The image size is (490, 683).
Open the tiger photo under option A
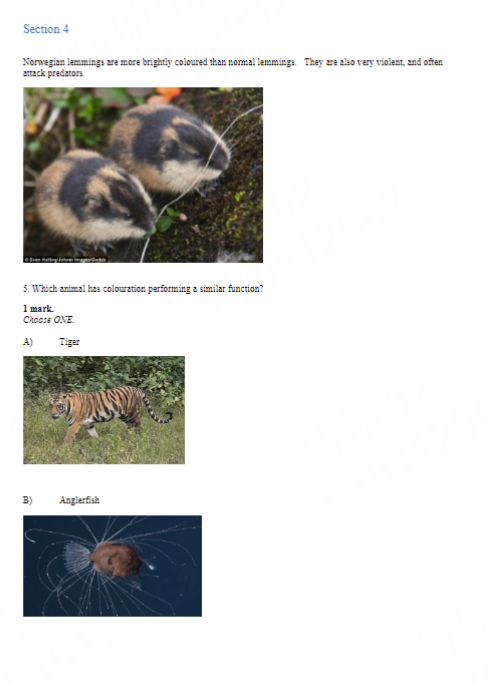click(x=104, y=410)
